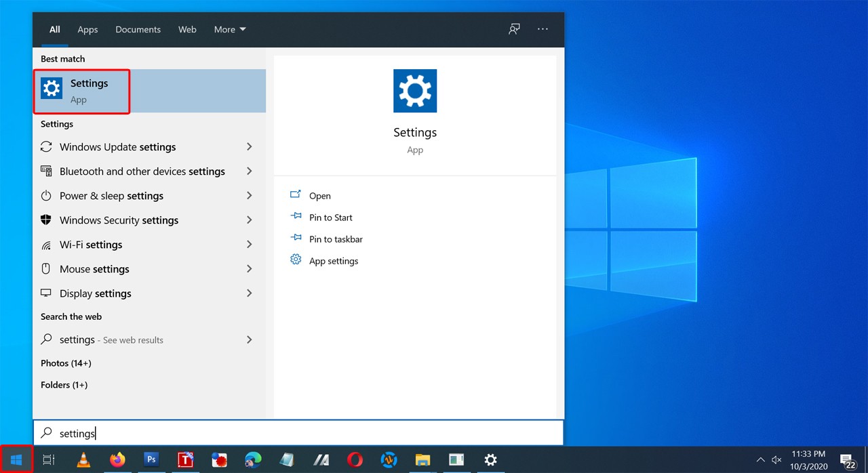This screenshot has height=473, width=868.
Task: Switch to the Documents search tab
Action: (x=138, y=29)
